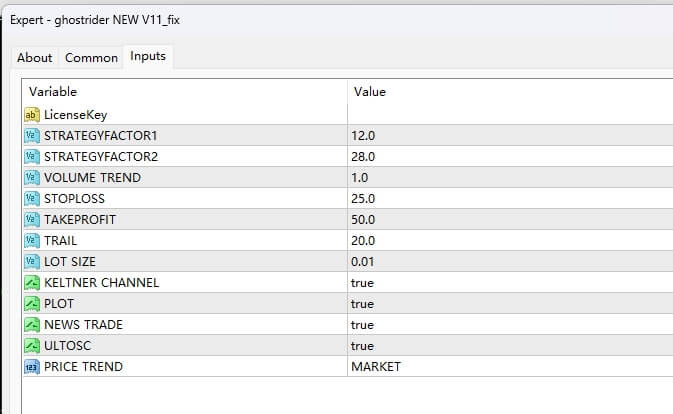Toggle the KELTNER CHANNEL true value

[x=362, y=282]
